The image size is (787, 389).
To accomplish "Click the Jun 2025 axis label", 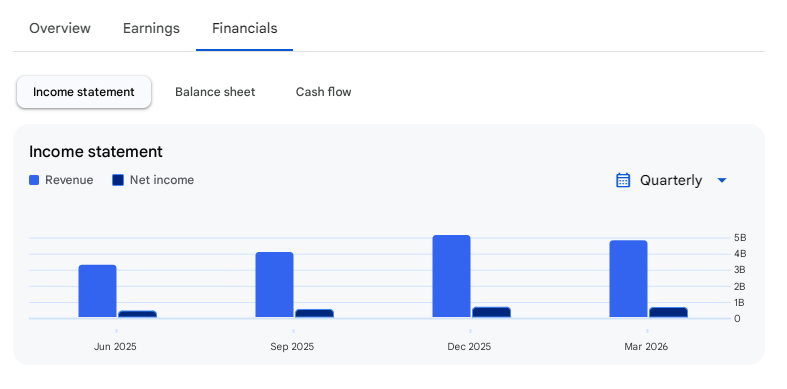I will tap(115, 347).
